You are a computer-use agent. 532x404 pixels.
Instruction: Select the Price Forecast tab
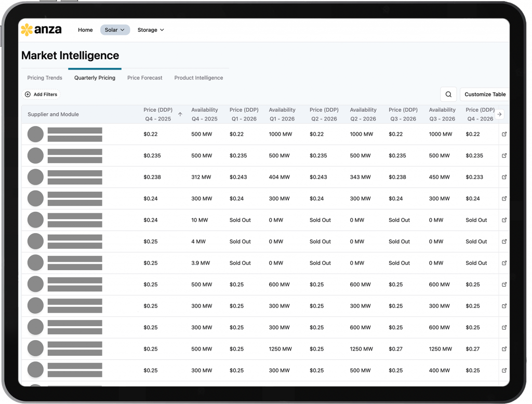pos(145,78)
